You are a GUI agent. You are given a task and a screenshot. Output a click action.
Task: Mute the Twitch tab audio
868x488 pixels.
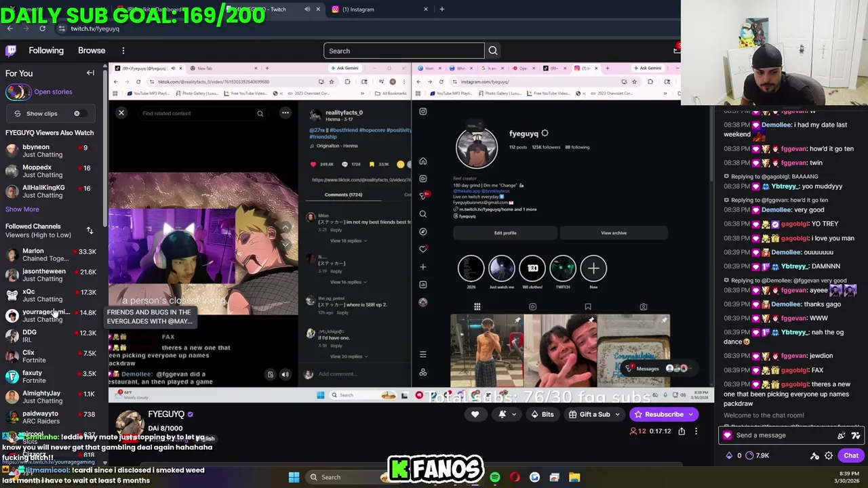[307, 9]
